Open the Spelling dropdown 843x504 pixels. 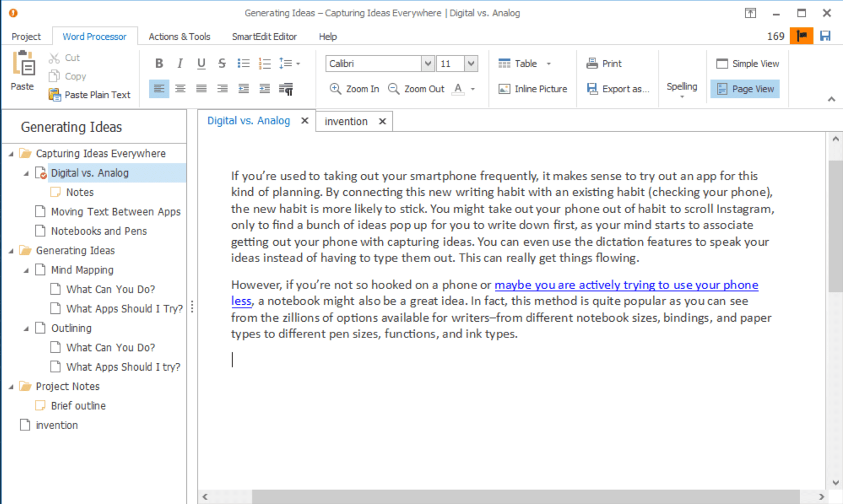682,89
